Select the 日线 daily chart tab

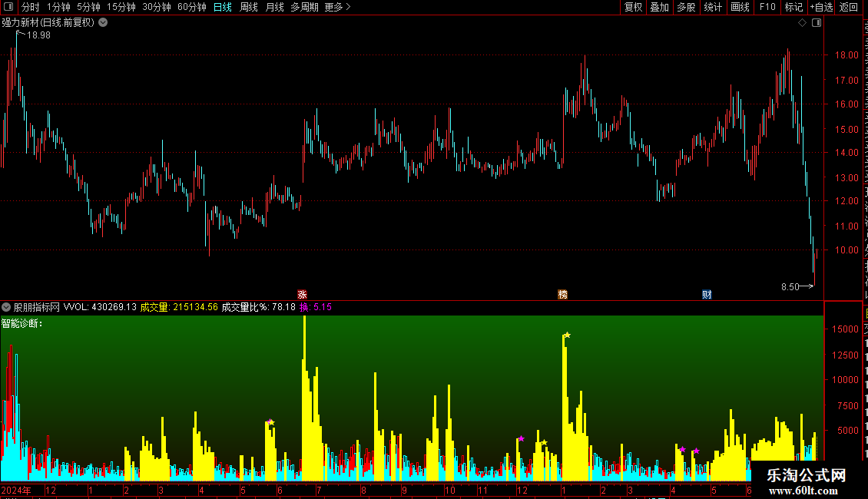(x=223, y=7)
